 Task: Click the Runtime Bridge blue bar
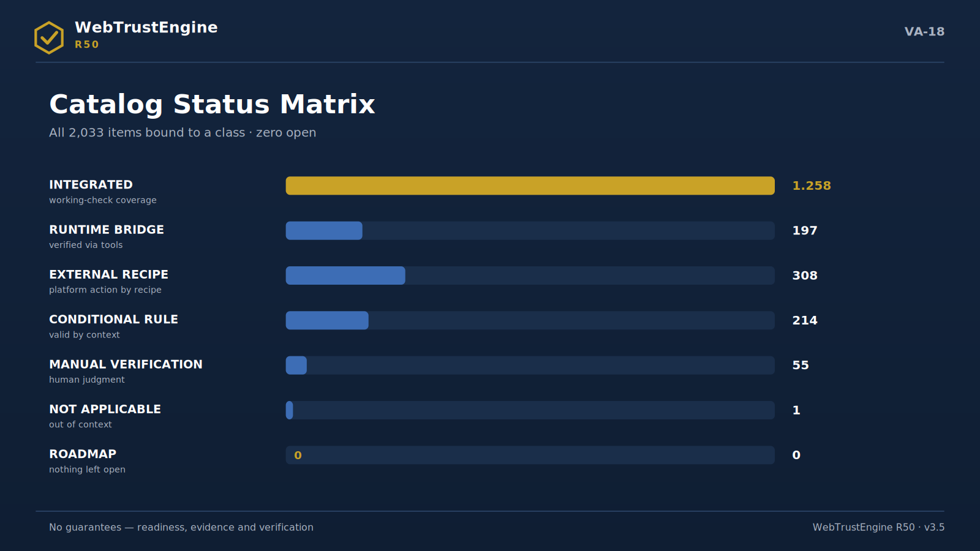[x=324, y=231]
